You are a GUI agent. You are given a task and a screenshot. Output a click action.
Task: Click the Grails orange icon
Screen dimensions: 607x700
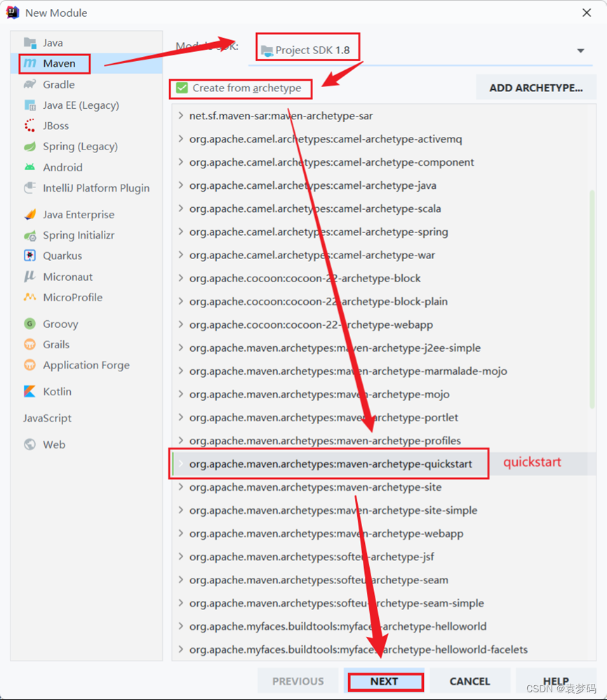coord(30,345)
